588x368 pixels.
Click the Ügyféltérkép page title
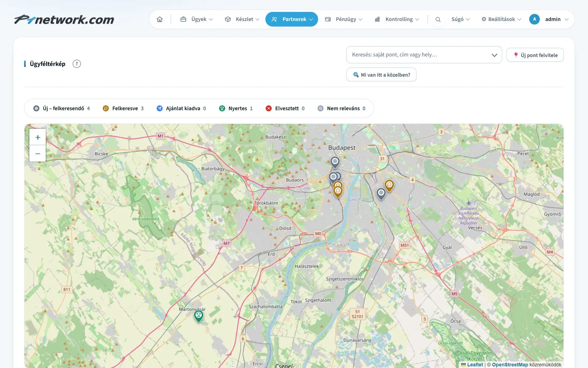pyautogui.click(x=47, y=64)
